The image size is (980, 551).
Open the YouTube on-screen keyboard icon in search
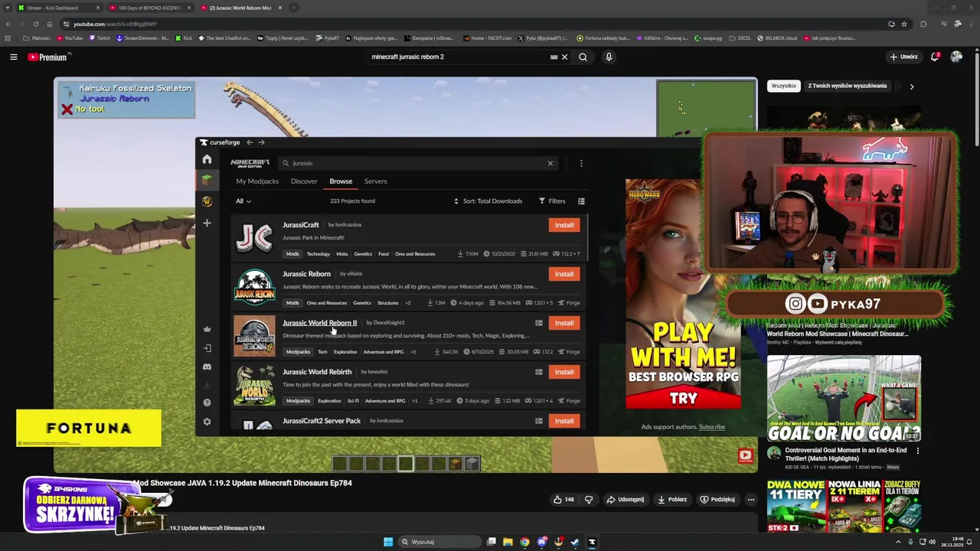(x=554, y=57)
